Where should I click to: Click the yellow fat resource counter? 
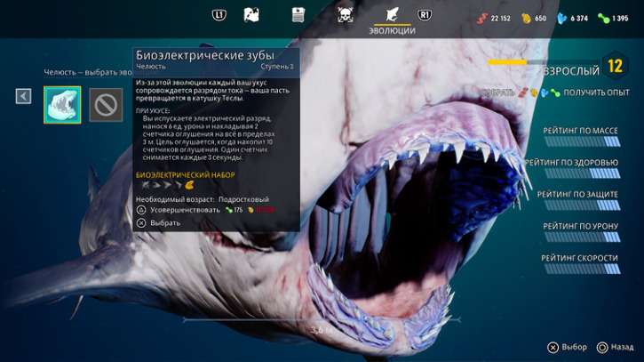[x=534, y=18]
